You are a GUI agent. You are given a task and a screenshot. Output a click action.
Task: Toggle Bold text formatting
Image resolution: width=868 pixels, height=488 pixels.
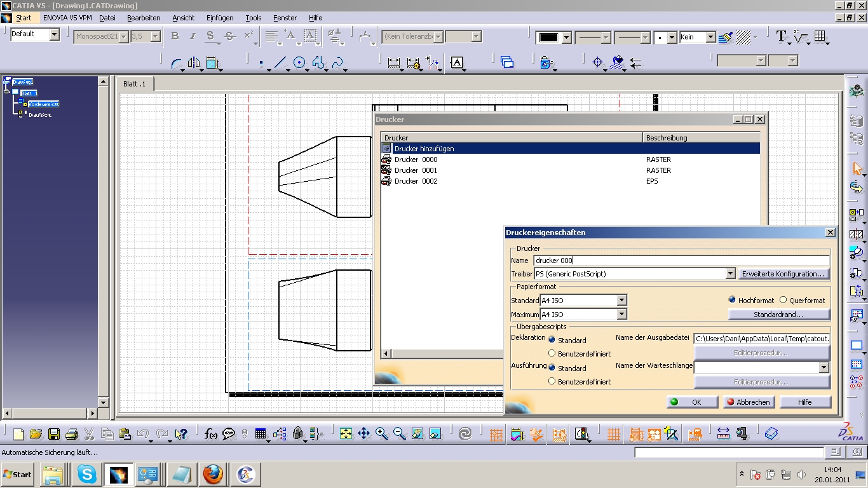click(x=175, y=36)
